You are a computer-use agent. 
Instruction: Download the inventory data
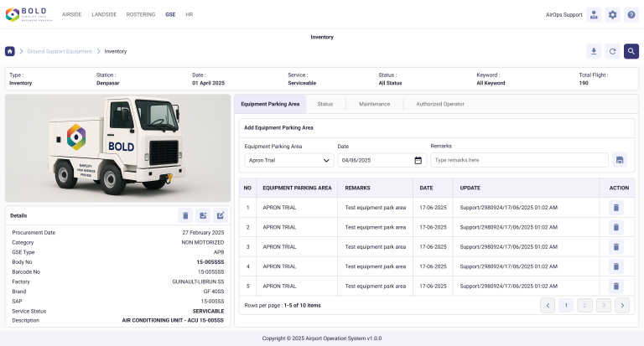pos(594,51)
